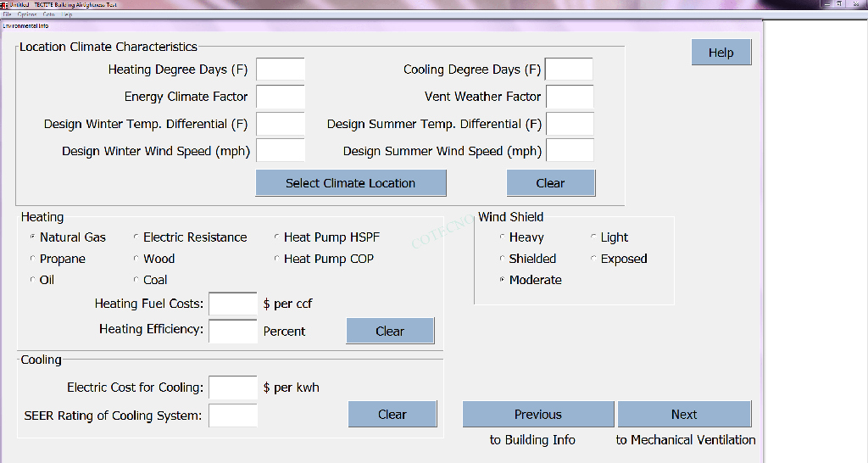The width and height of the screenshot is (868, 463).
Task: Select Moderate wind shield option
Action: 503,280
